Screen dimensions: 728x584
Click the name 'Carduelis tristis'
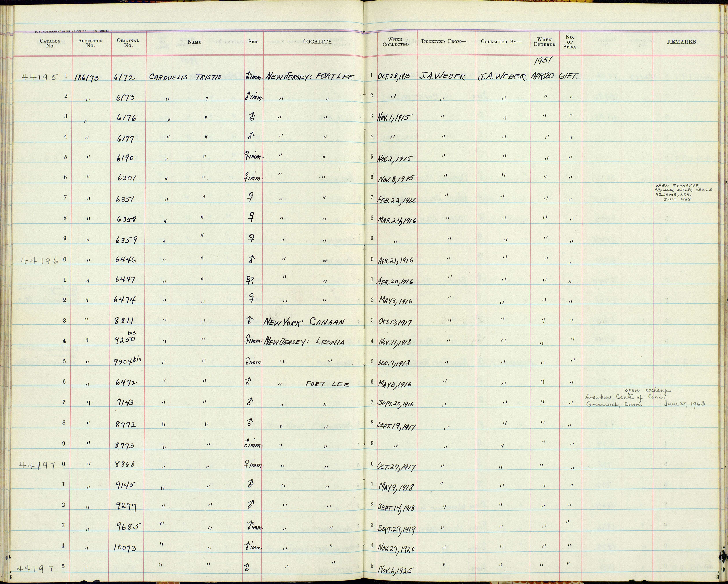185,77
